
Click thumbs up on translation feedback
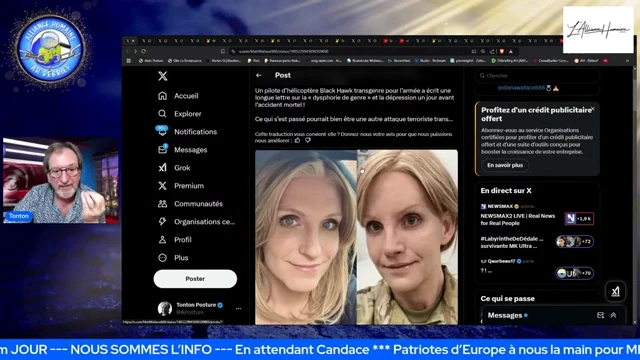click(297, 140)
